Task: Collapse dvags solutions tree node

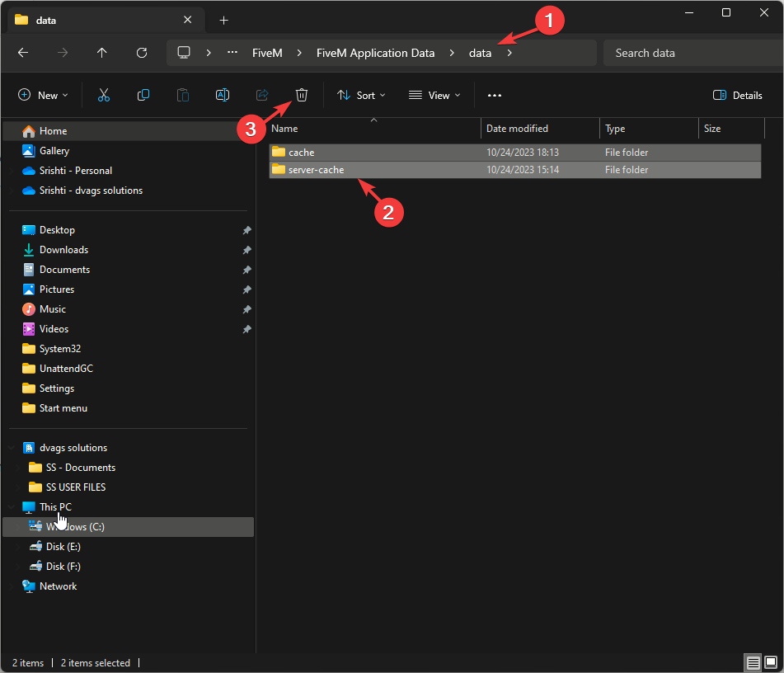Action: click(12, 447)
